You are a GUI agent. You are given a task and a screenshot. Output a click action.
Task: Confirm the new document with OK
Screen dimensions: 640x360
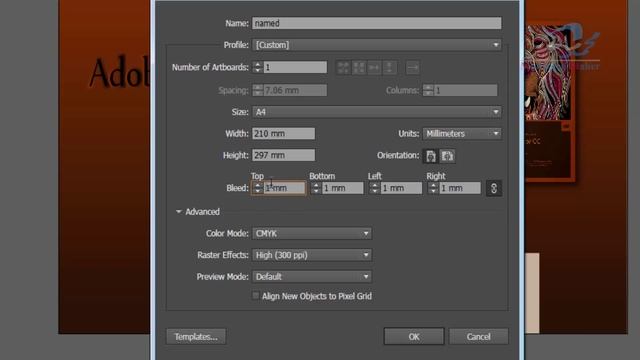(414, 337)
